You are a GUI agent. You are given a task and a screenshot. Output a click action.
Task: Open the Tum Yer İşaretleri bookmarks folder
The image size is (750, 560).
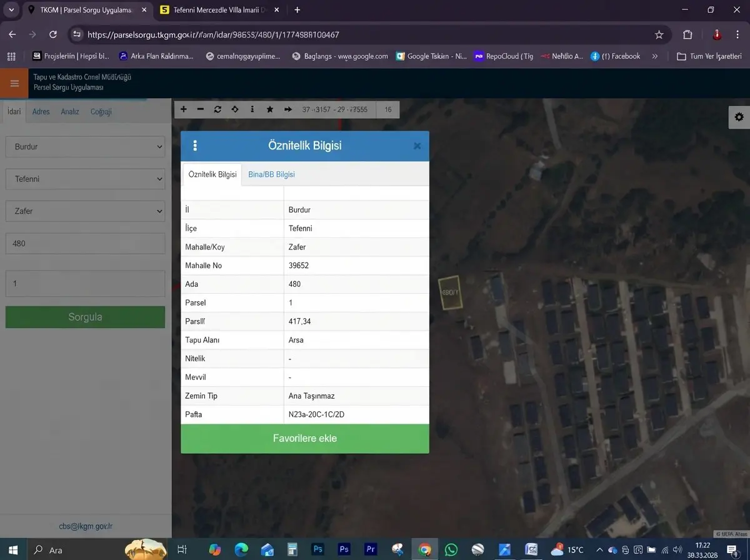point(709,56)
